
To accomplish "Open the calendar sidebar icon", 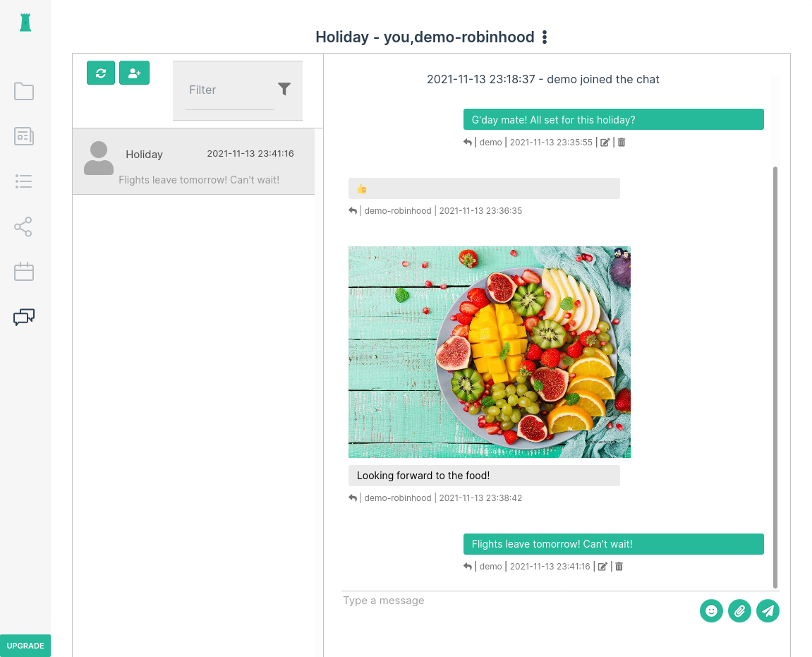I will [x=24, y=272].
